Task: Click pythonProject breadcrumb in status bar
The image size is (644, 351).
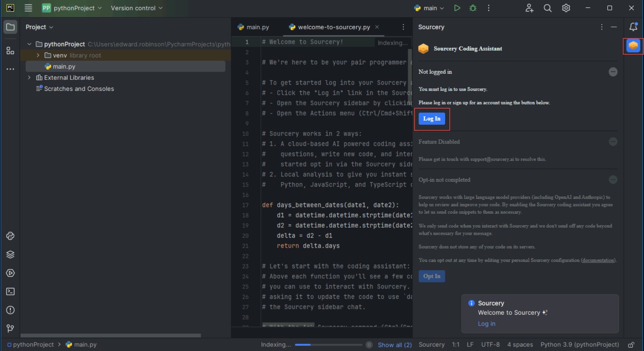Action: click(31, 345)
